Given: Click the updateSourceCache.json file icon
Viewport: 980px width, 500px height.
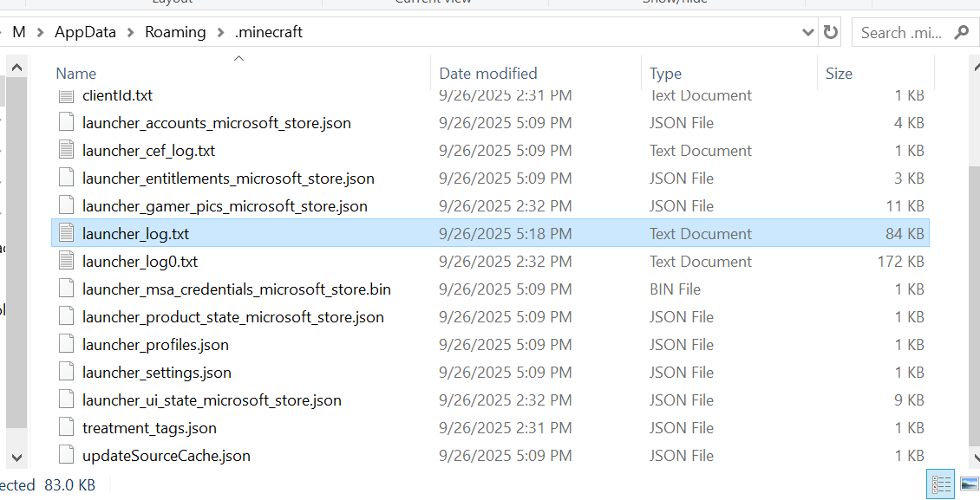Looking at the screenshot, I should (x=66, y=455).
